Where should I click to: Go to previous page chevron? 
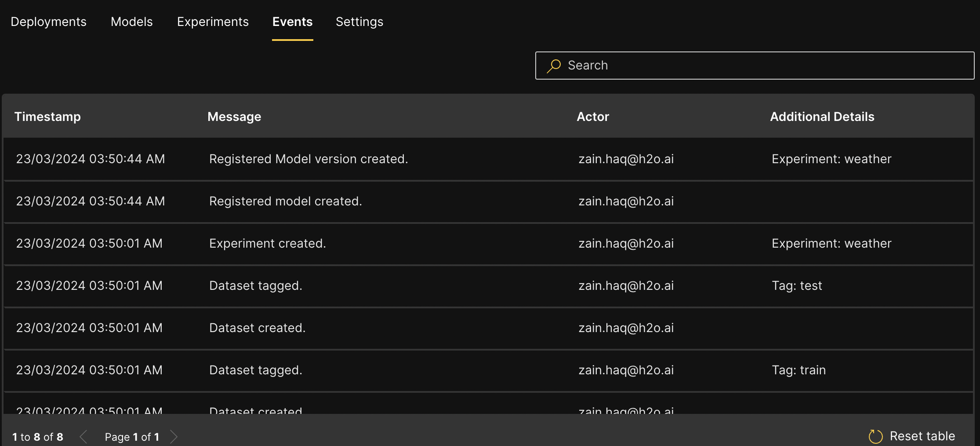[83, 437]
